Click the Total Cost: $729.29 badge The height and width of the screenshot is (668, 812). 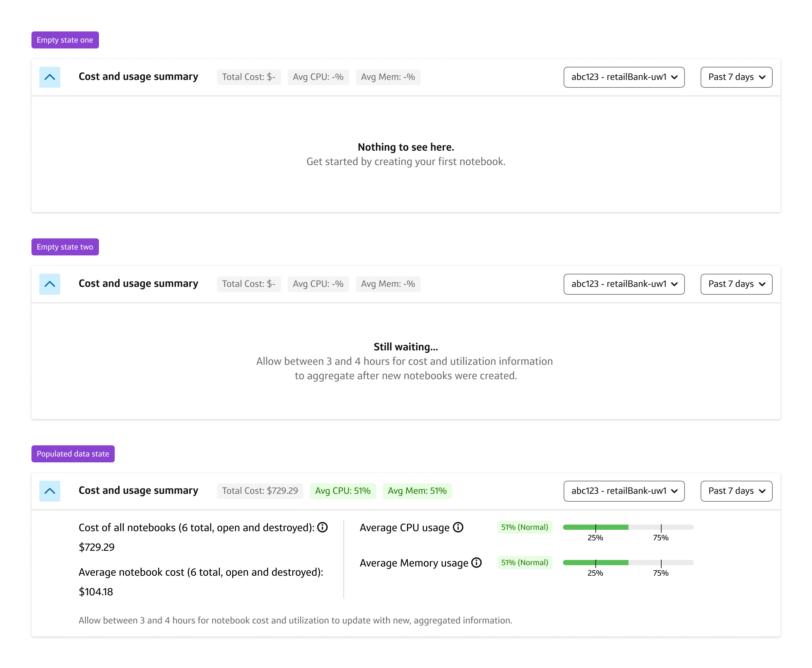(x=260, y=491)
